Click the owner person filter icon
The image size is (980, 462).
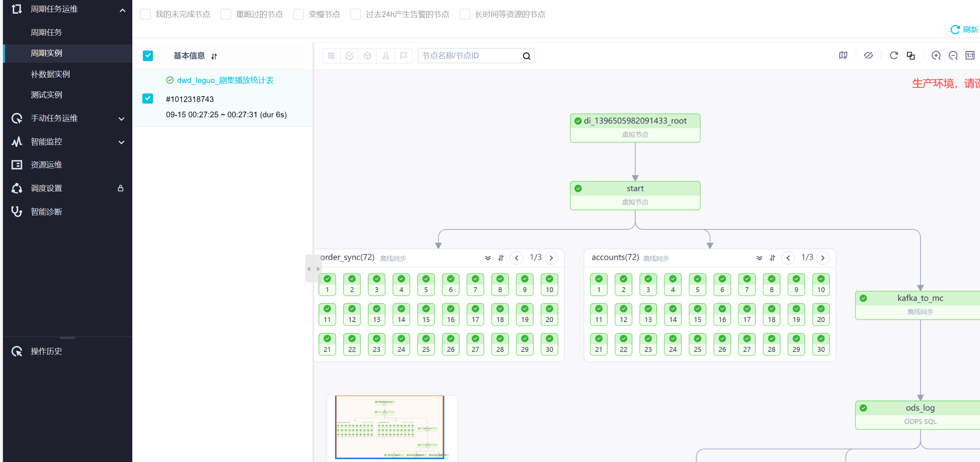(386, 56)
